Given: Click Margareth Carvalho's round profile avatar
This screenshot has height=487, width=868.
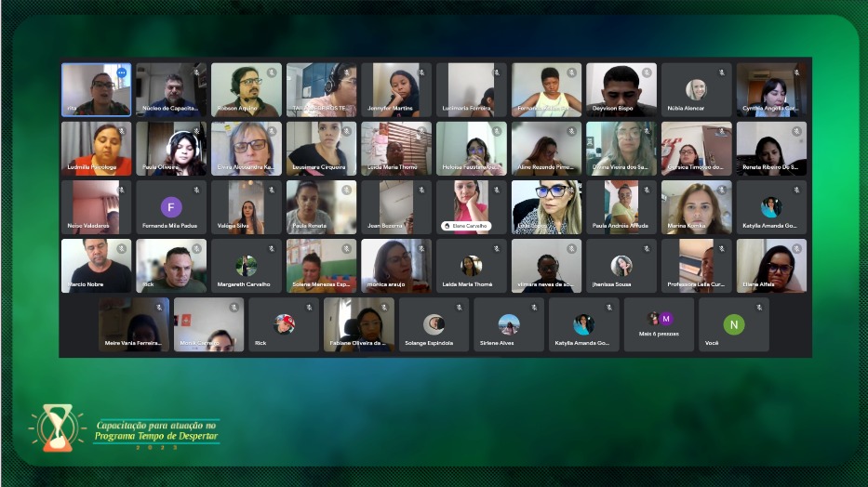Looking at the screenshot, I should 246,266.
